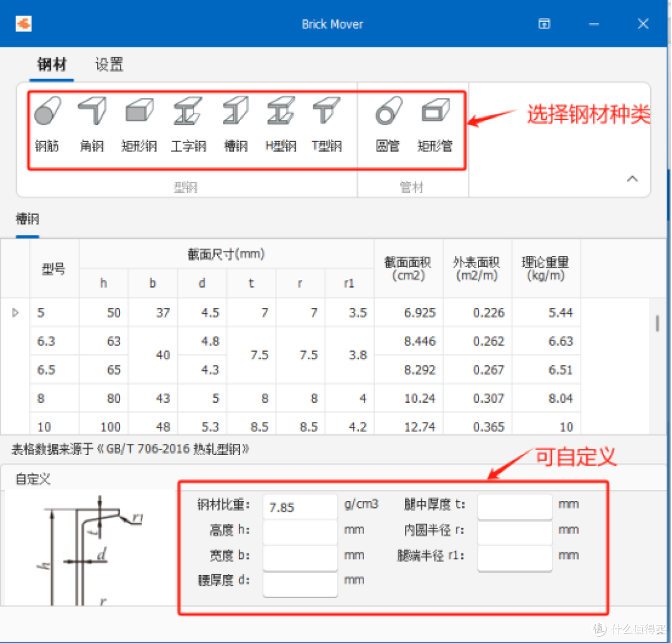The height and width of the screenshot is (643, 672).
Task: Select model 6.5 row cell
Action: pos(54,370)
